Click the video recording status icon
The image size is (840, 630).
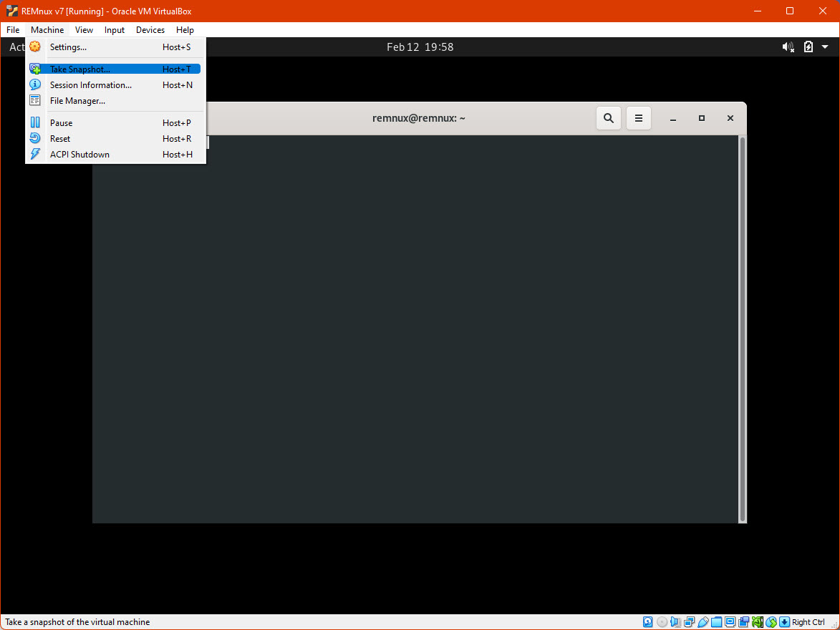pyautogui.click(x=743, y=621)
